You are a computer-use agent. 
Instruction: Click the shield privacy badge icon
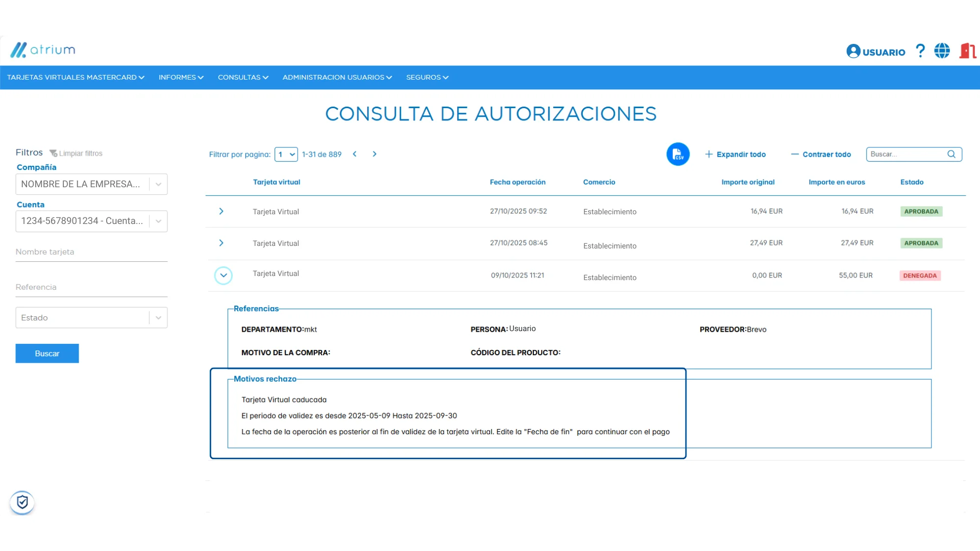tap(22, 503)
